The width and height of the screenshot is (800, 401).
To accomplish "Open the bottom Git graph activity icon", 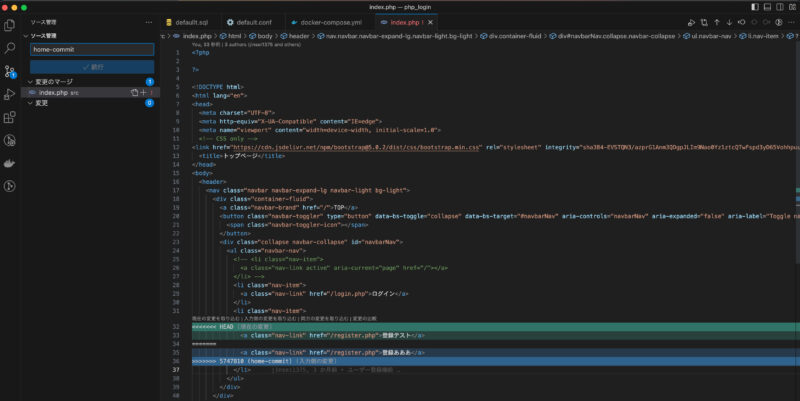I will pos(9,186).
